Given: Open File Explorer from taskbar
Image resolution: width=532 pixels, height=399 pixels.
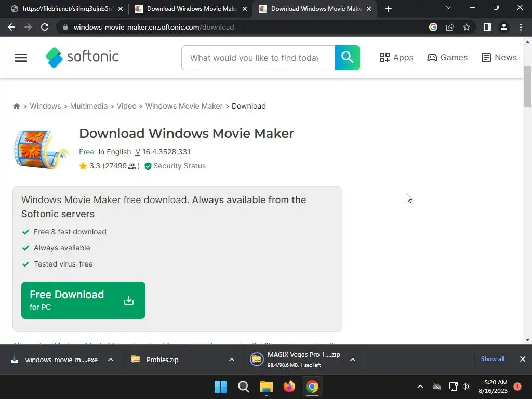Looking at the screenshot, I should pos(267,387).
